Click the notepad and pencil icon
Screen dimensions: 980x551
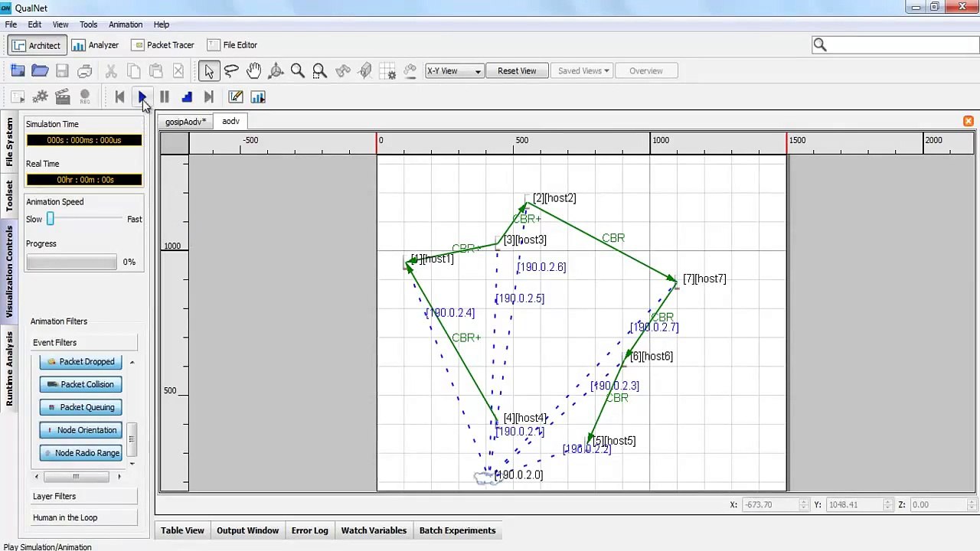point(236,97)
